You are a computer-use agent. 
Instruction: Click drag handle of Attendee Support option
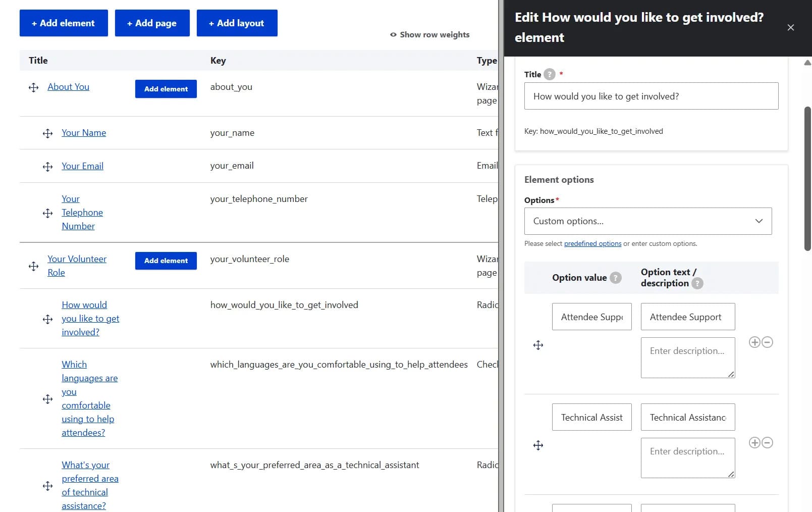[x=538, y=345]
